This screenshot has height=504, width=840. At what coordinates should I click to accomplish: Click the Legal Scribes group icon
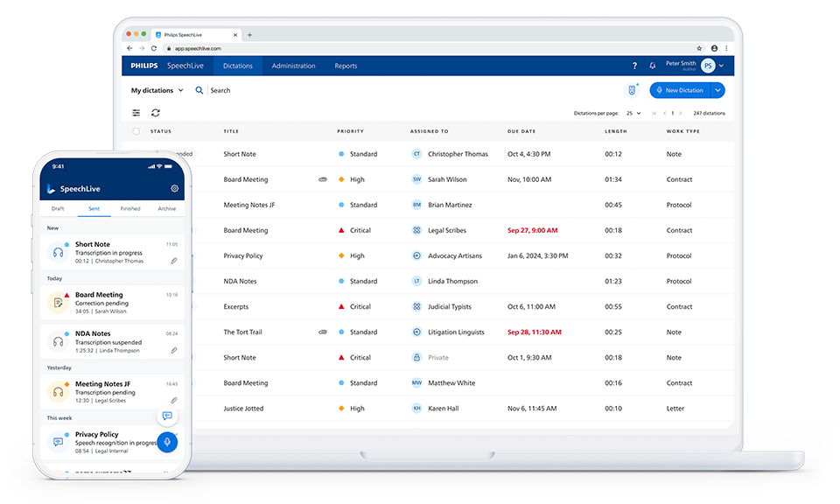click(416, 230)
